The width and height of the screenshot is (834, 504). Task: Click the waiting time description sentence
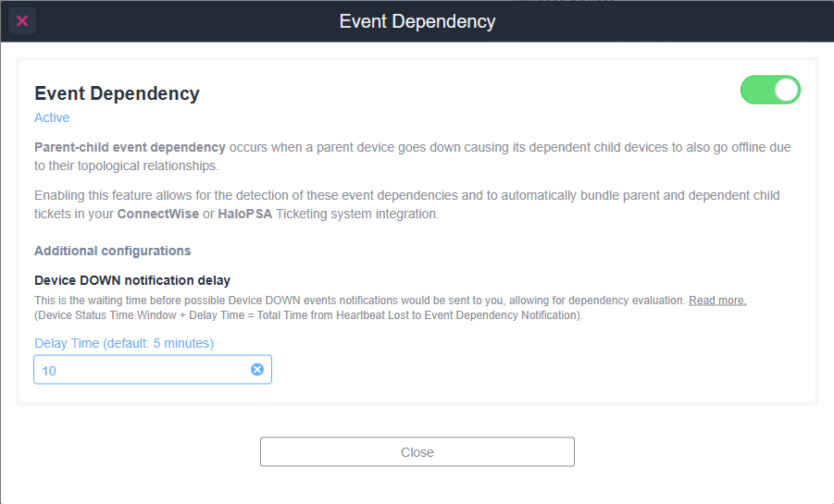(359, 301)
